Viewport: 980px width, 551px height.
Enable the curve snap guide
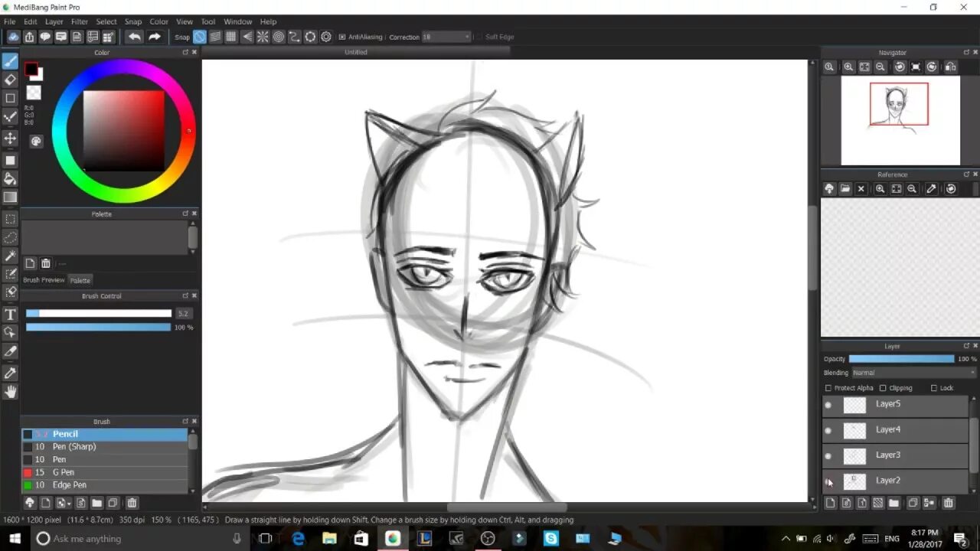pos(294,37)
